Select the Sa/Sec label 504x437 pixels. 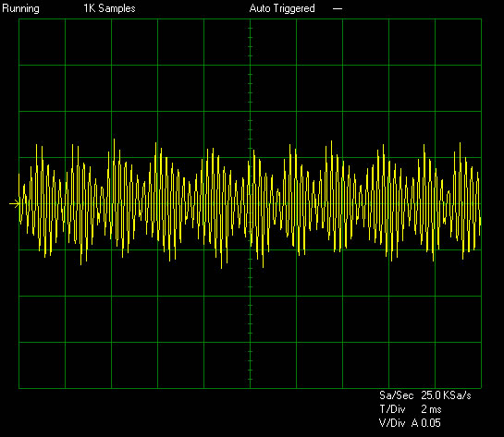[x=396, y=395]
